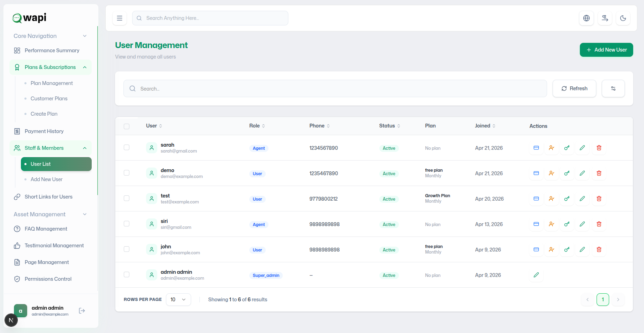
Task: Edit user demo with pencil icon
Action: [582, 173]
